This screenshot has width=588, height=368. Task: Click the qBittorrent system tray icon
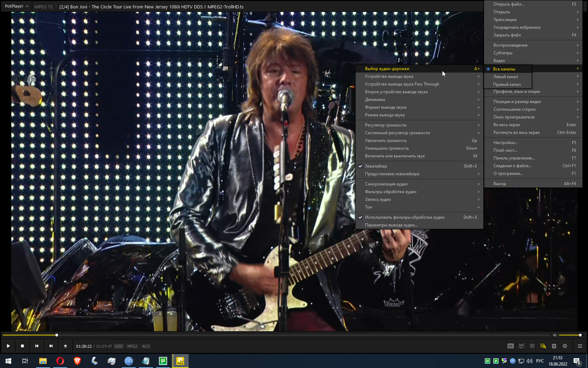point(513,361)
